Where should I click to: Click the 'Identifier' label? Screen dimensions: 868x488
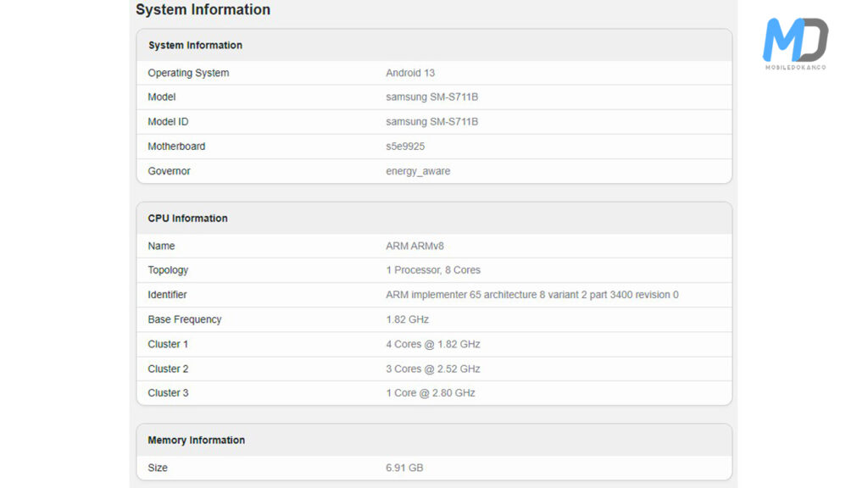(x=167, y=295)
